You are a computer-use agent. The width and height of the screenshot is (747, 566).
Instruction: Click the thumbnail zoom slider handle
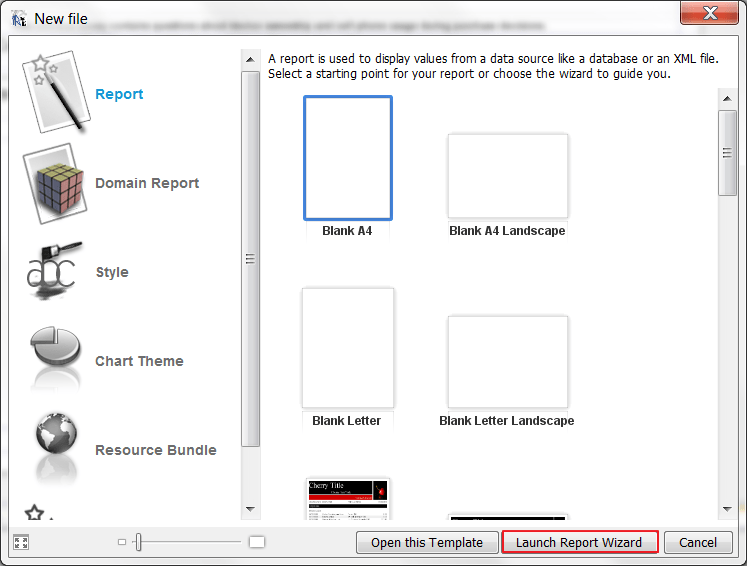[139, 542]
